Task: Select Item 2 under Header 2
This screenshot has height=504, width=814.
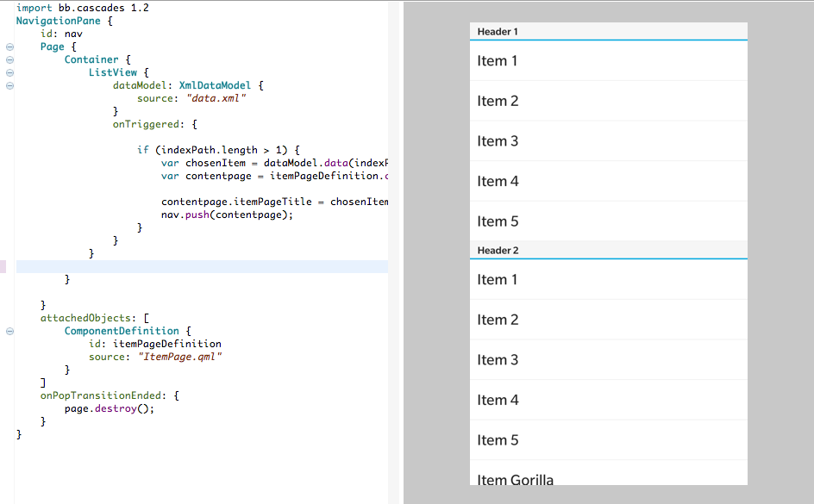Action: 608,320
